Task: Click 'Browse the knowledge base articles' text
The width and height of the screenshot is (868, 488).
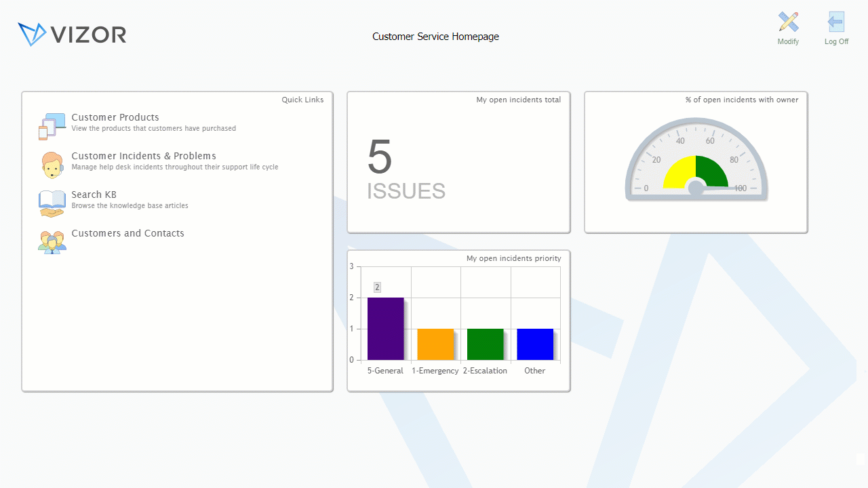Action: click(x=130, y=205)
